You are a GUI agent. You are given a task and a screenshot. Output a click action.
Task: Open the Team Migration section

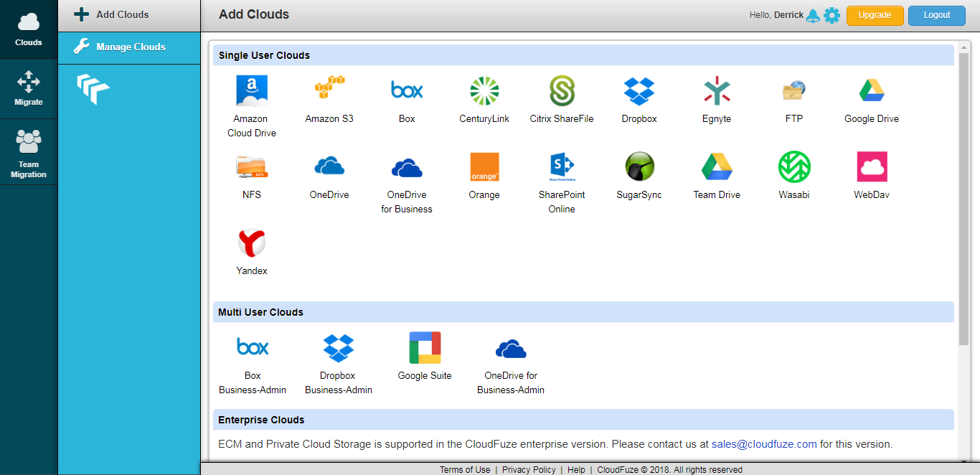[x=29, y=152]
